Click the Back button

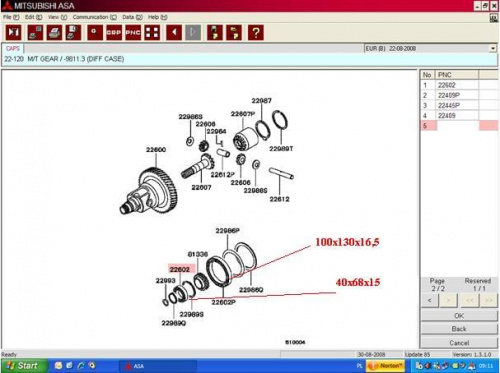click(459, 329)
